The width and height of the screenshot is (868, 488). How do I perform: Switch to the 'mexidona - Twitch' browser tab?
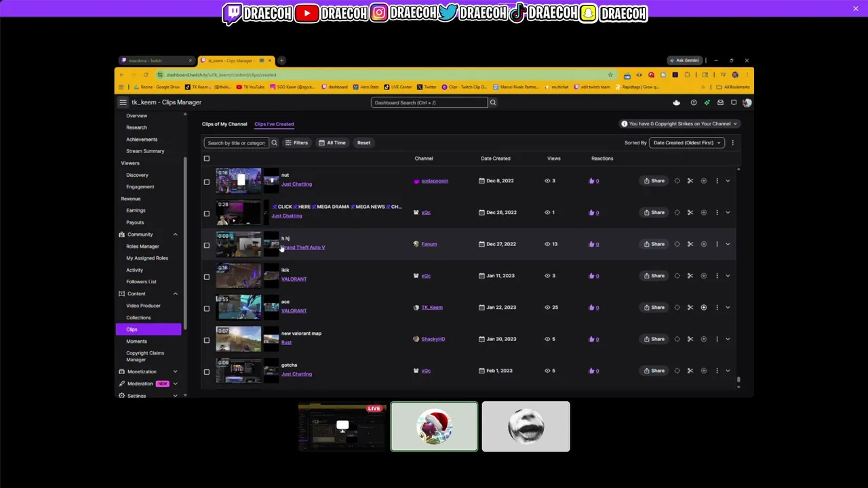(156, 60)
